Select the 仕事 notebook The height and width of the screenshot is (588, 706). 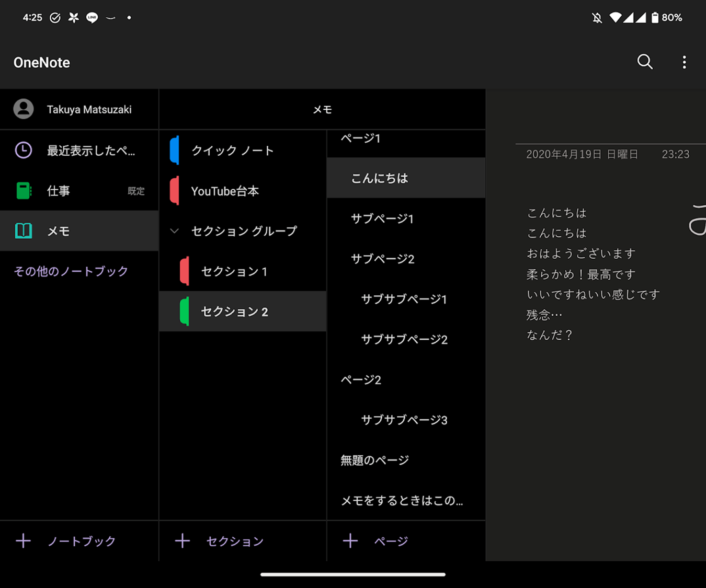[79, 191]
